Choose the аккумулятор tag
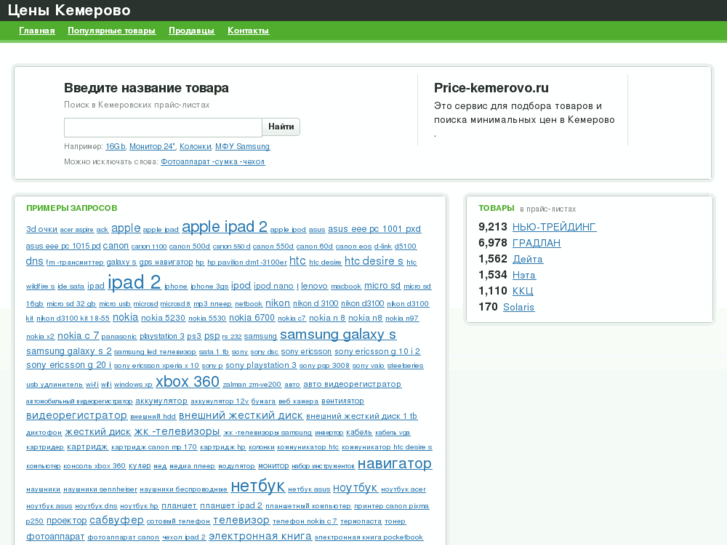This screenshot has width=727, height=545. click(161, 401)
